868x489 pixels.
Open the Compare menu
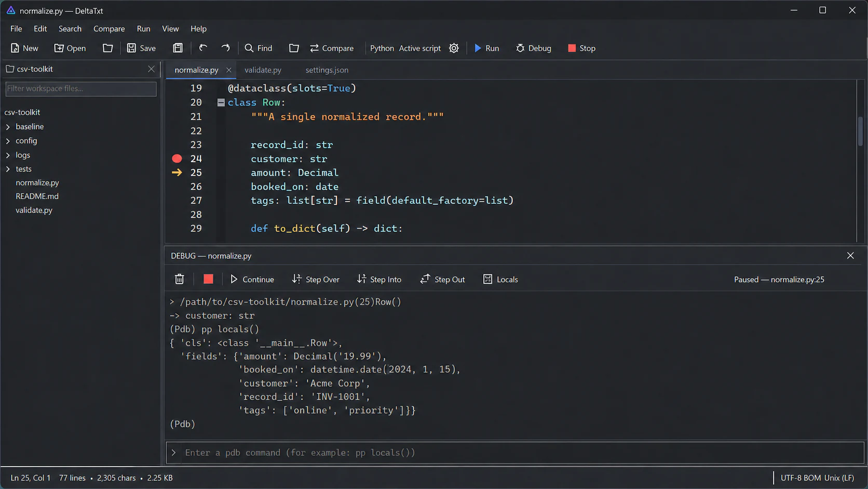109,29
